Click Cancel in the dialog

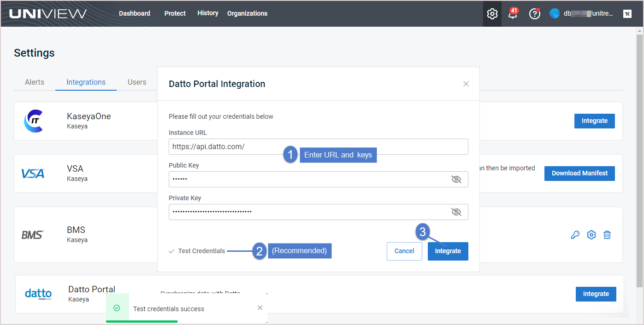[x=404, y=251]
